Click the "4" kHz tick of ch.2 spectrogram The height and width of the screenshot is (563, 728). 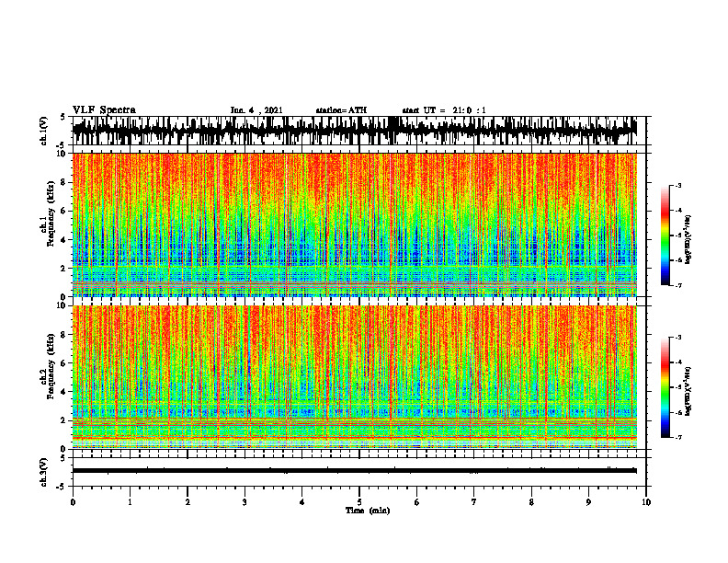[x=64, y=392]
